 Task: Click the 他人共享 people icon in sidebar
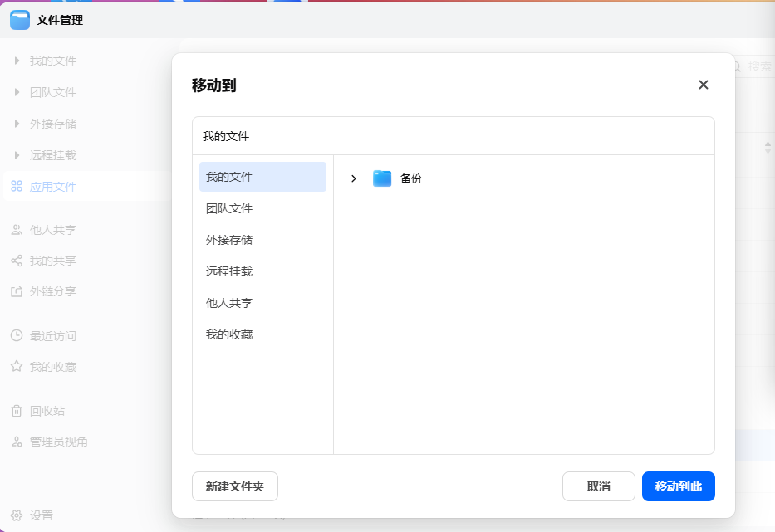pos(17,230)
